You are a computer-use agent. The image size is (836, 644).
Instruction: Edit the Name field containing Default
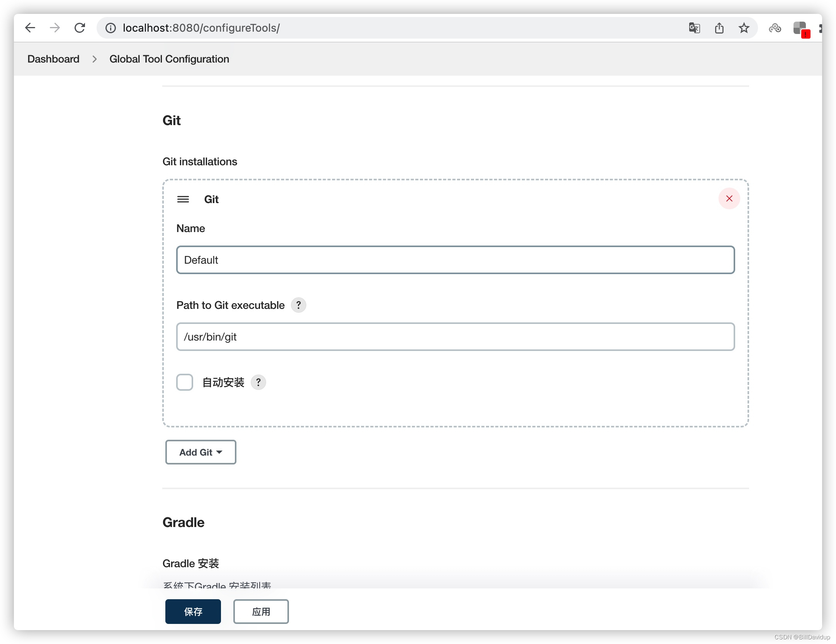455,260
